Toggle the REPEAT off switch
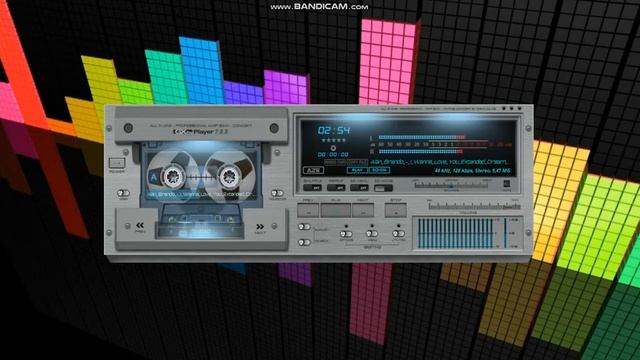The width and height of the screenshot is (640, 360). click(336, 188)
